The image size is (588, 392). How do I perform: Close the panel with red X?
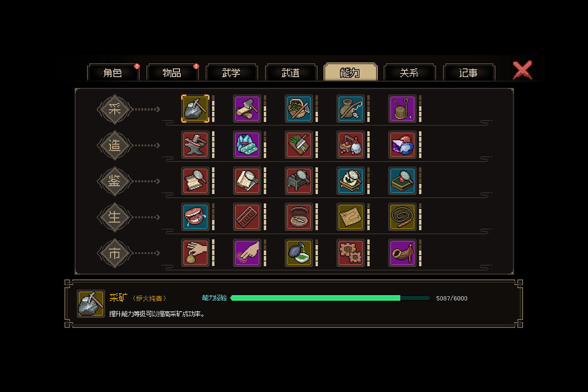[x=523, y=70]
